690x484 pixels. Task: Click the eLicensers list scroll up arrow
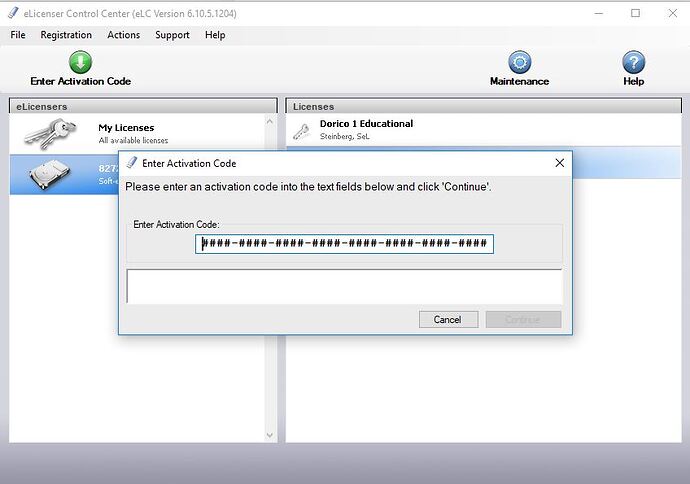[270, 121]
